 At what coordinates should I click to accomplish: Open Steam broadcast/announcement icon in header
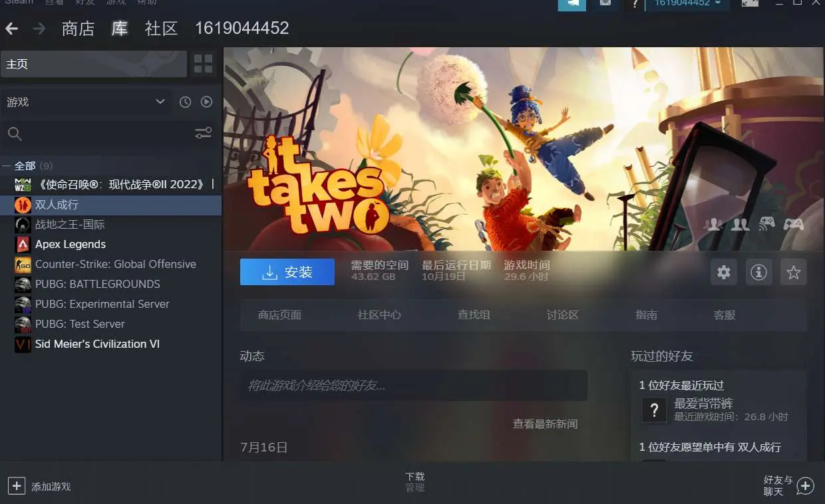[572, 5]
